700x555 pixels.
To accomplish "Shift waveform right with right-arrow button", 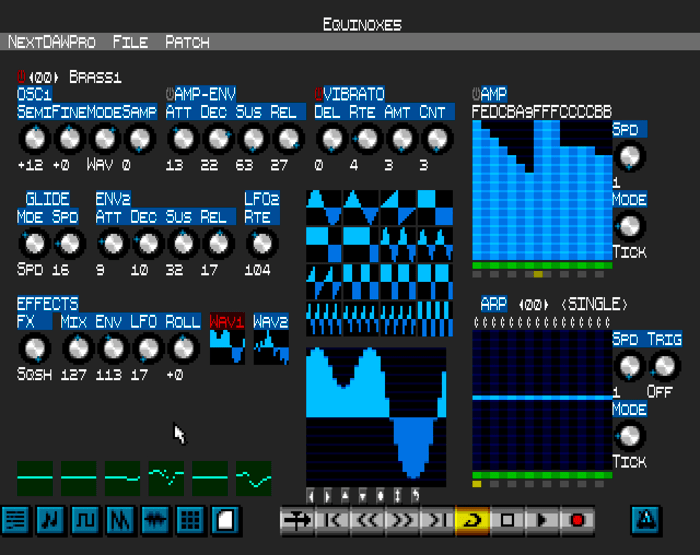I will [328, 496].
